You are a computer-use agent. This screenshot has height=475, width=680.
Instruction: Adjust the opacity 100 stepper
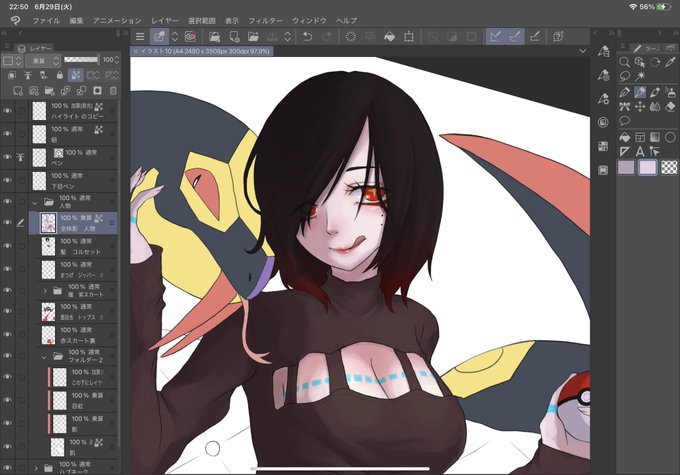tap(116, 60)
